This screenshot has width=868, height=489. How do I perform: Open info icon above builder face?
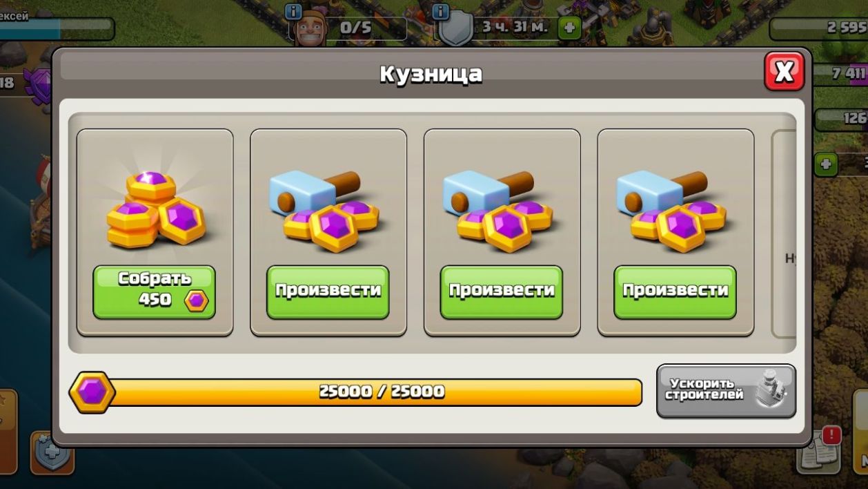coord(293,12)
